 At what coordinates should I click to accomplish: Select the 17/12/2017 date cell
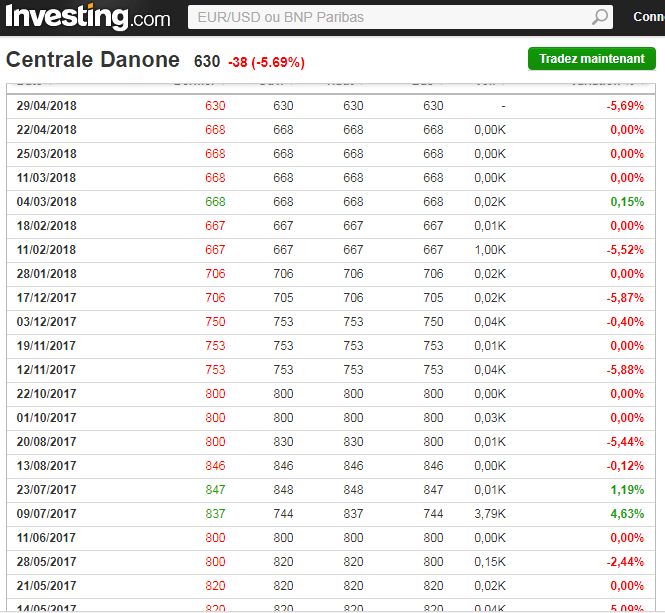[x=47, y=298]
